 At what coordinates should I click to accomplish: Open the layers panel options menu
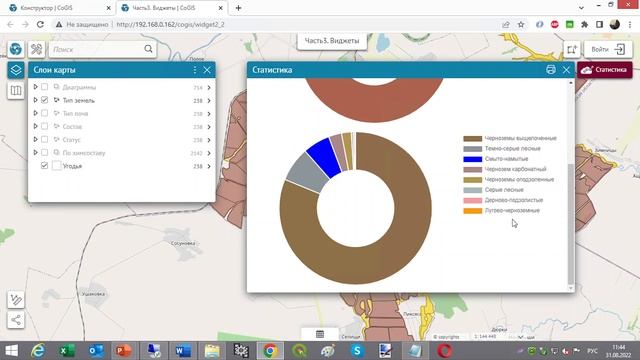tap(195, 70)
